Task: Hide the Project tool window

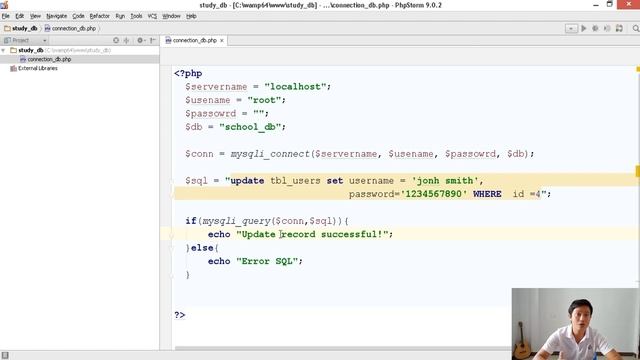Action: (153, 40)
